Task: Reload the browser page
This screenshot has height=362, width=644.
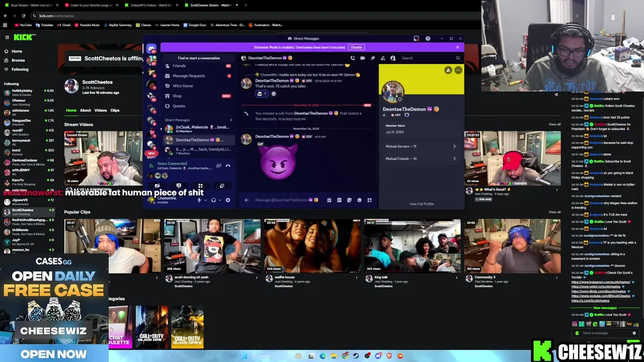Action: 23,16
